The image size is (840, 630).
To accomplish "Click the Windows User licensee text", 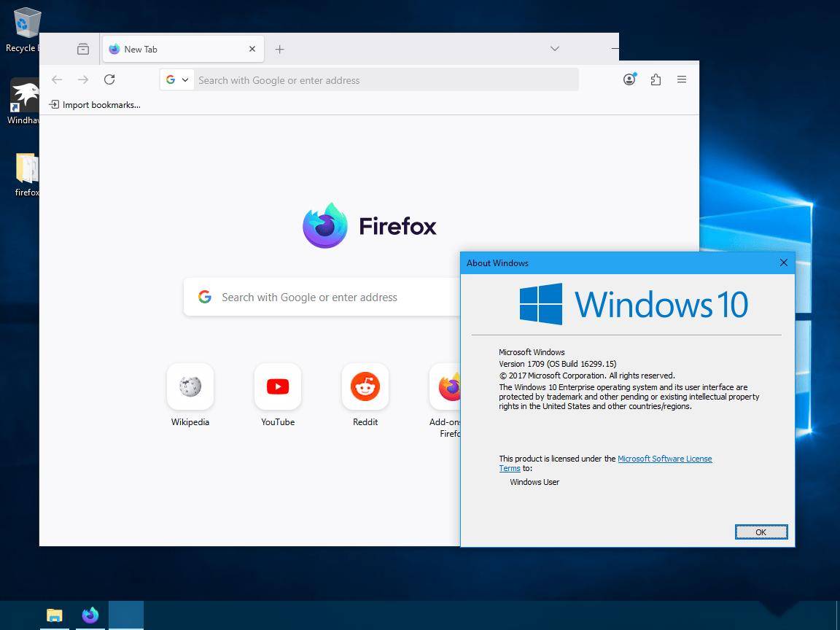I will tap(534, 482).
